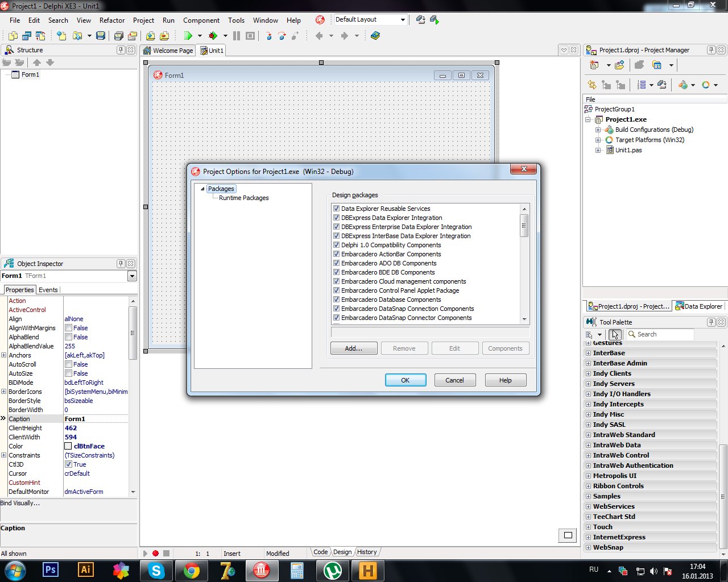Viewport: 728px width, 582px height.
Task: Open the Component menu
Action: pyautogui.click(x=201, y=20)
